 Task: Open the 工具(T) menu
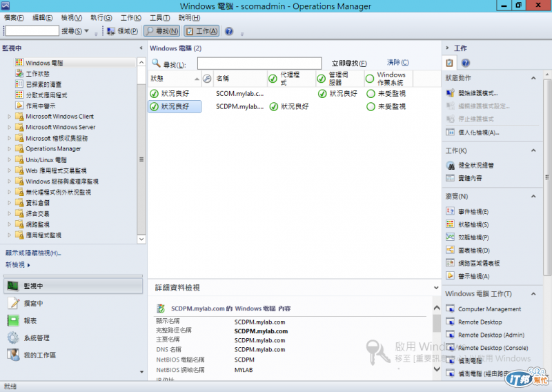tap(159, 18)
